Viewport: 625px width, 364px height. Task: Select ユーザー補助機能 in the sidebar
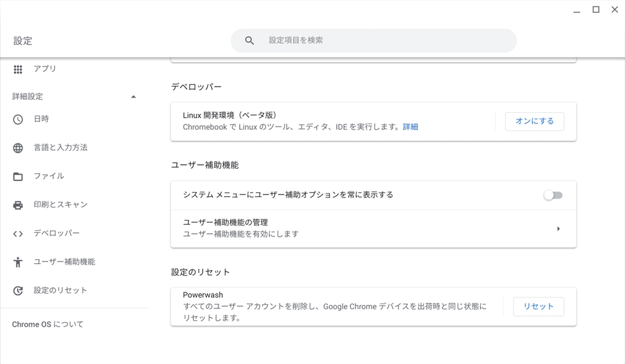click(64, 262)
